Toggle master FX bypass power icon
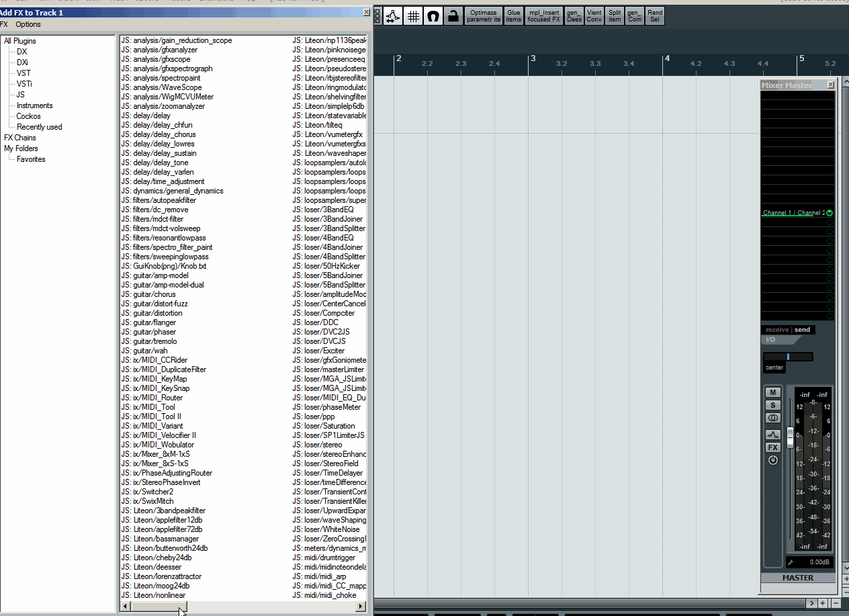This screenshot has height=616, width=849. click(773, 460)
